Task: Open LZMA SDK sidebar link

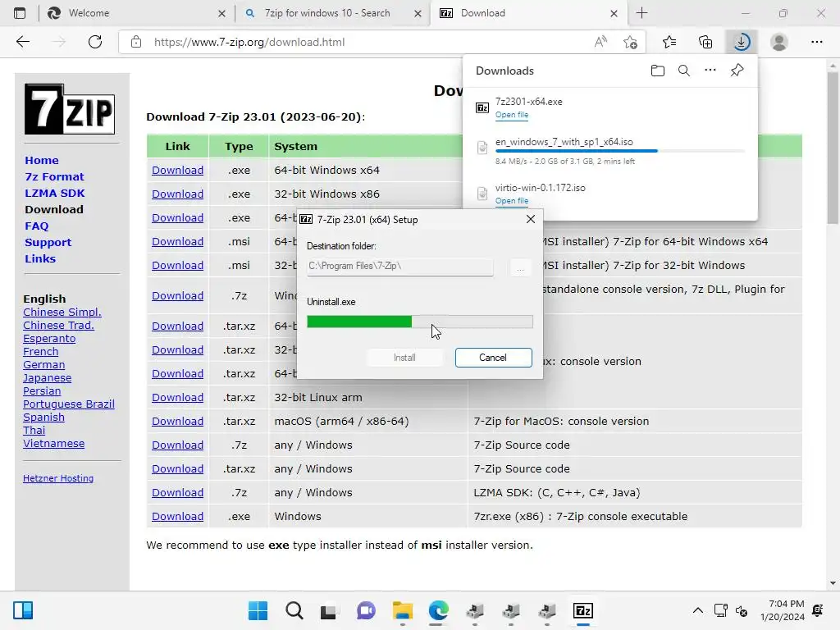Action: 55,193
